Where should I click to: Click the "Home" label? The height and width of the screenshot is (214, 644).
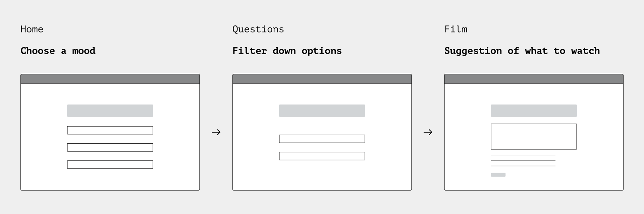click(x=32, y=29)
